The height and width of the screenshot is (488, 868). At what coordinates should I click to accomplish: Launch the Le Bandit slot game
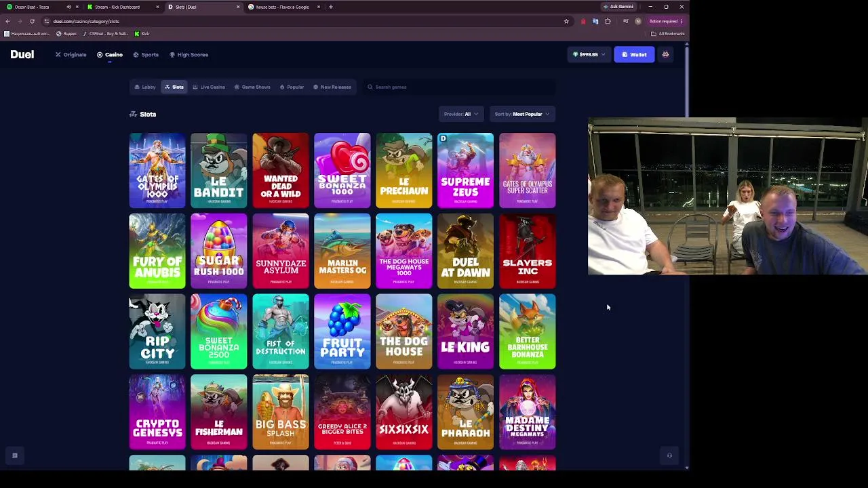[x=219, y=170]
